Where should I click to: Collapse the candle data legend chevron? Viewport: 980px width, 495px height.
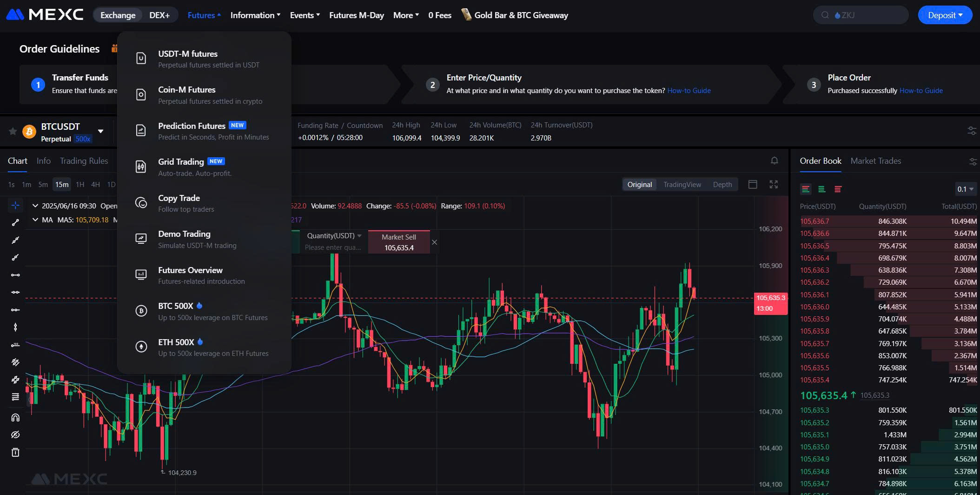click(35, 205)
